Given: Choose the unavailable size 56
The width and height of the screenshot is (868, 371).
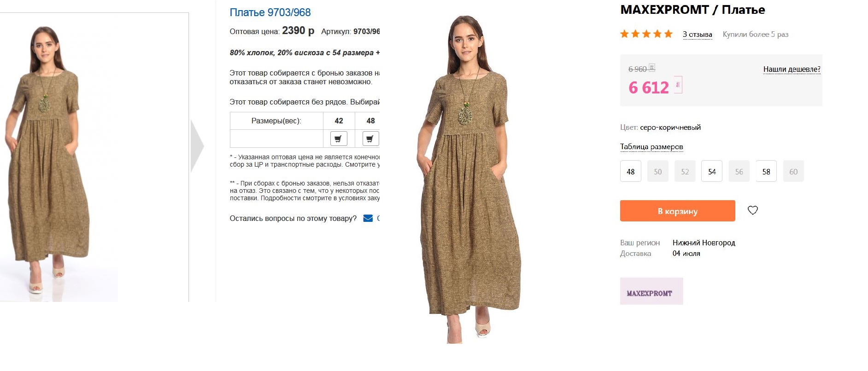Looking at the screenshot, I should 739,171.
